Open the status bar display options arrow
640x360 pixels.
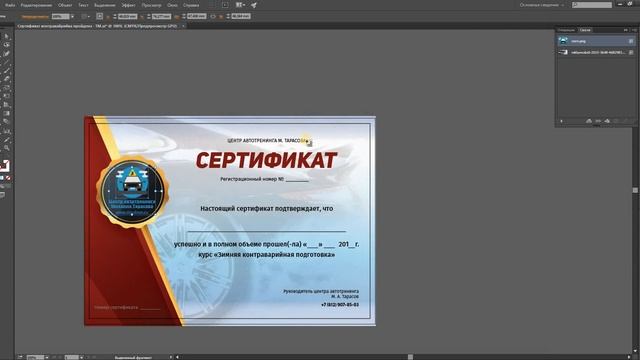point(171,358)
